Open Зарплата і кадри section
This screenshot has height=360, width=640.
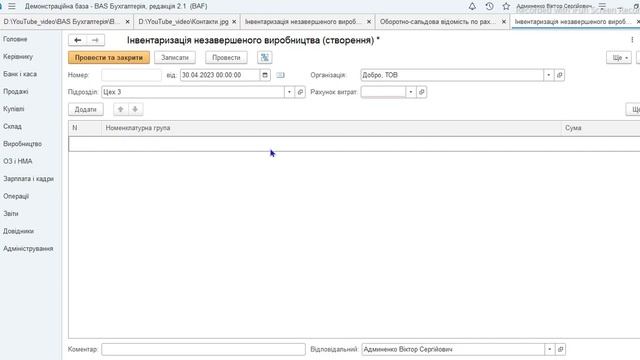point(28,179)
